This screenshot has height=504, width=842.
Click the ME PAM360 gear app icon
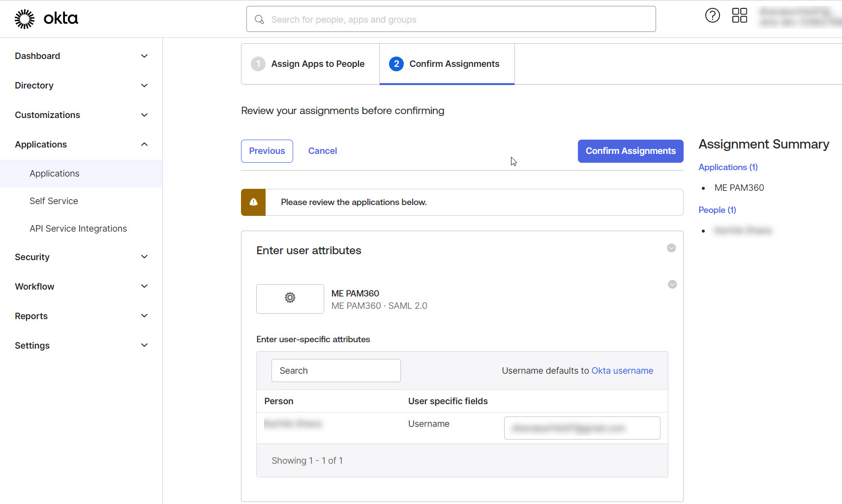[290, 298]
